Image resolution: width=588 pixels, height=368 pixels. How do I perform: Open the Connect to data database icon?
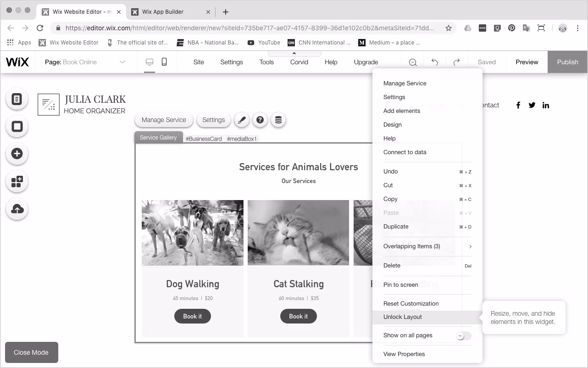[278, 120]
